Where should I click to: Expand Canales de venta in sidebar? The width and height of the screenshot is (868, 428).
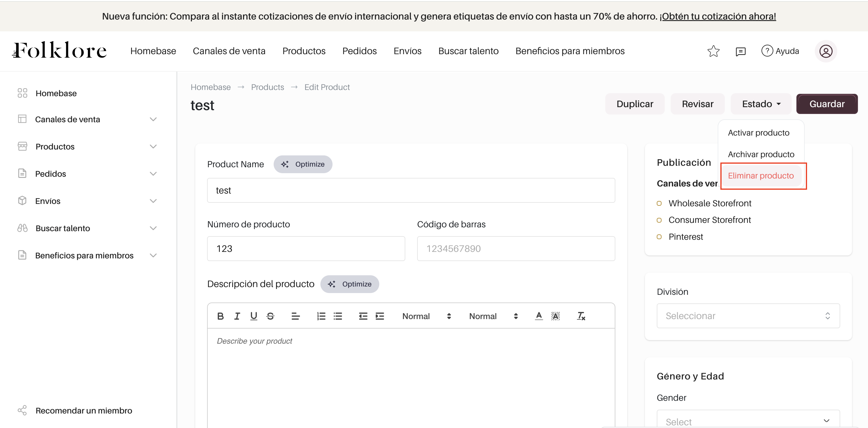click(x=153, y=119)
